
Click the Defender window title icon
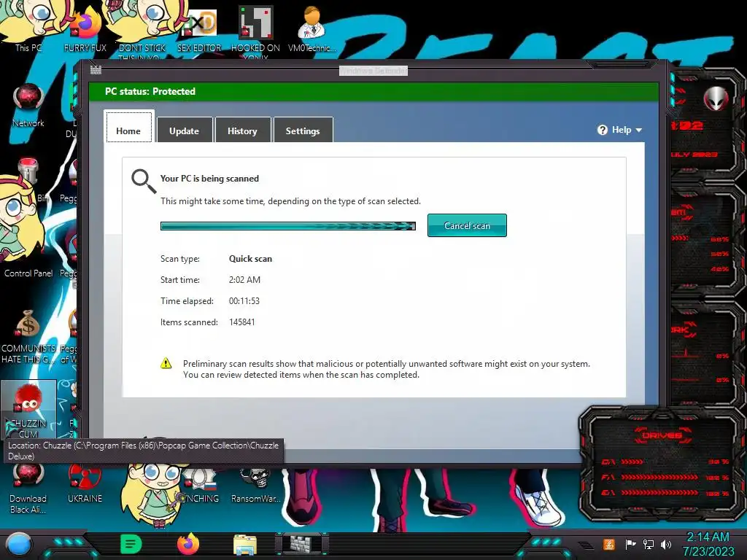pos(96,70)
